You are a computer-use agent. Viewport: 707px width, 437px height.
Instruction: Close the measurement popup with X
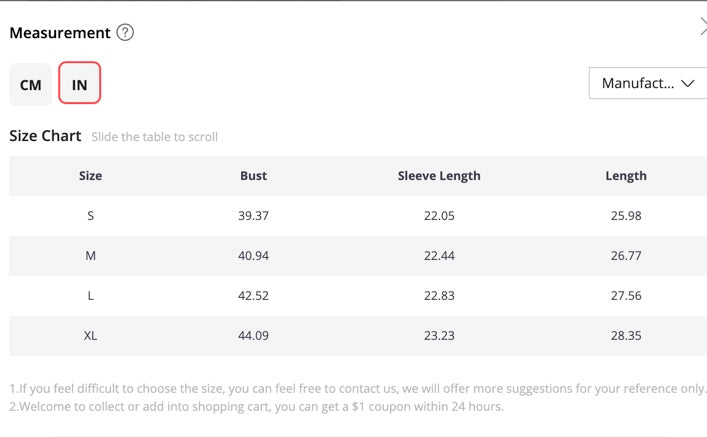pos(703,27)
